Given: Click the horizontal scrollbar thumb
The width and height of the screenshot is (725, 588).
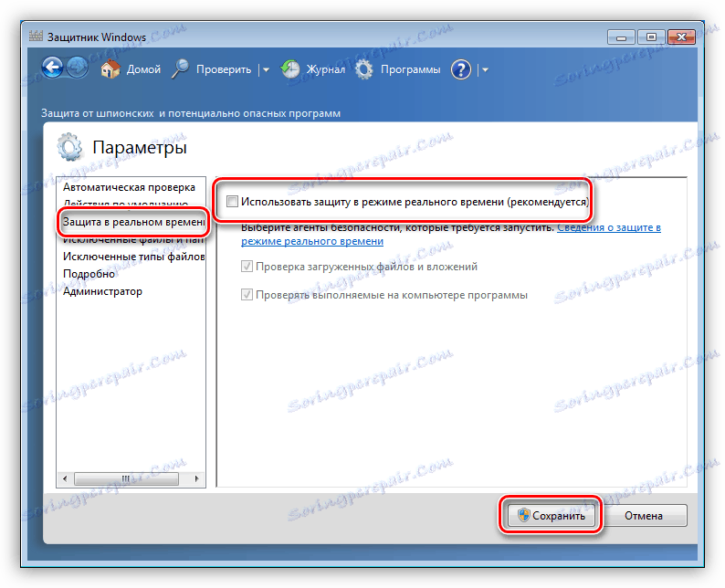Looking at the screenshot, I should pos(126,478).
